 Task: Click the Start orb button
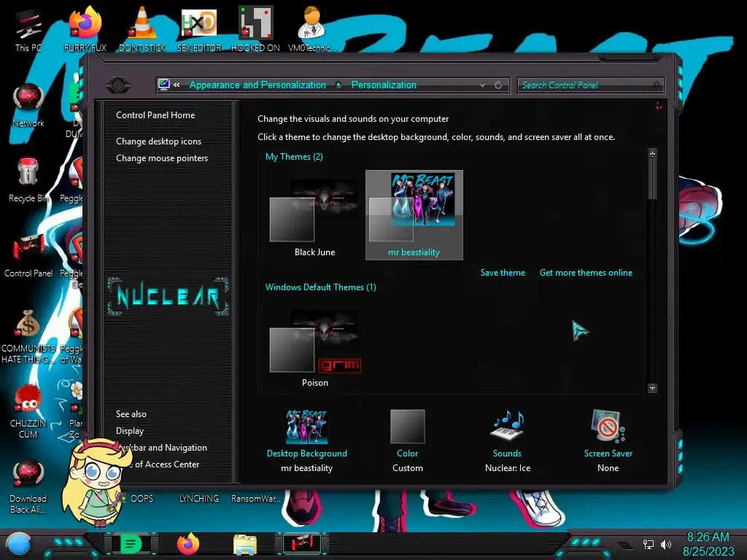(19, 544)
